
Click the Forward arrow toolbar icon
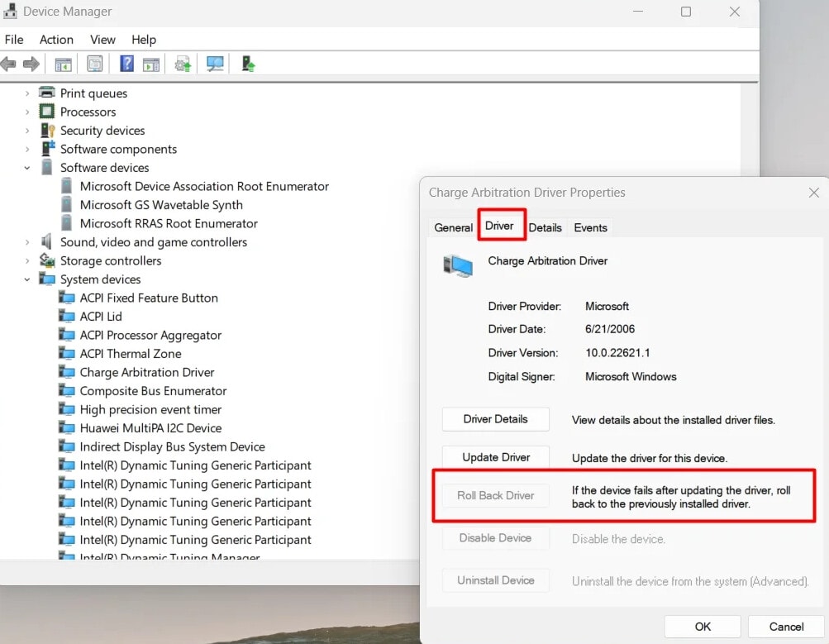(x=31, y=64)
